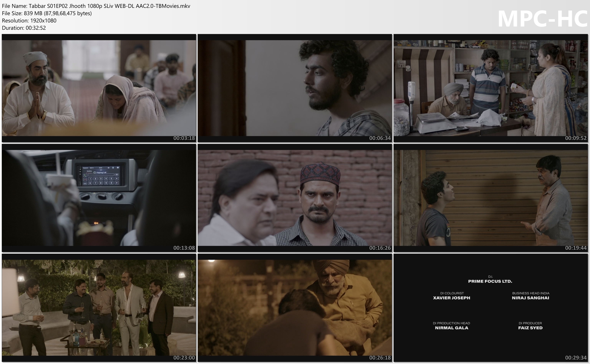
Task: Click the file name text line
Action: click(x=96, y=6)
